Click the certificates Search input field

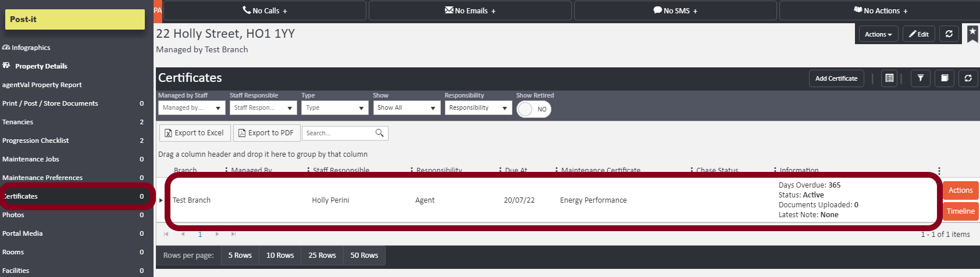[x=337, y=133]
